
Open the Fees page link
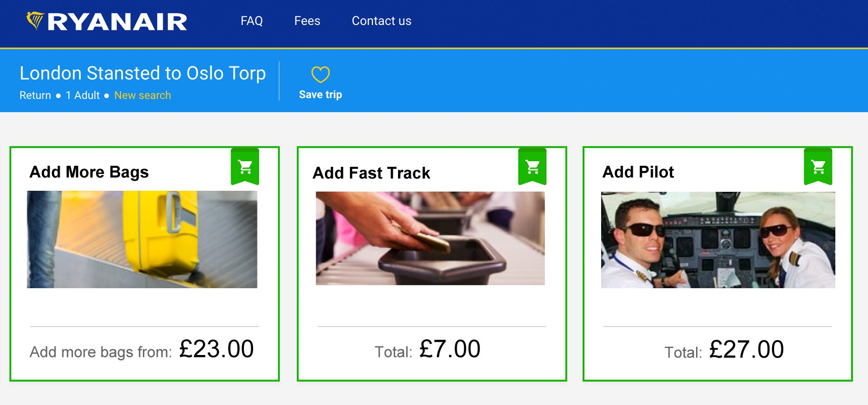[x=307, y=21]
